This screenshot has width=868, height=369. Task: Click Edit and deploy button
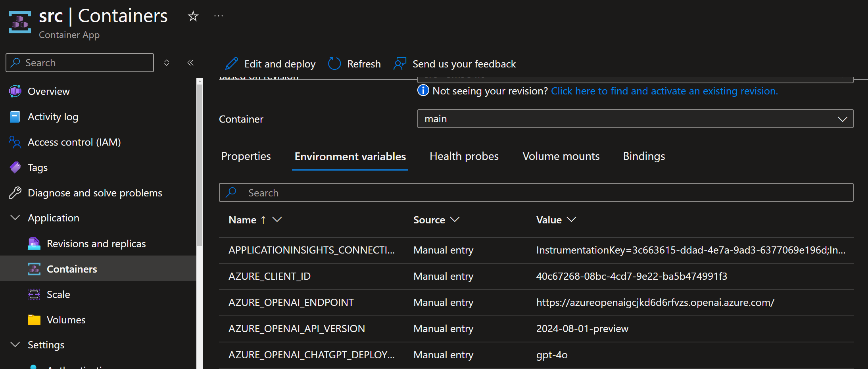pyautogui.click(x=270, y=64)
